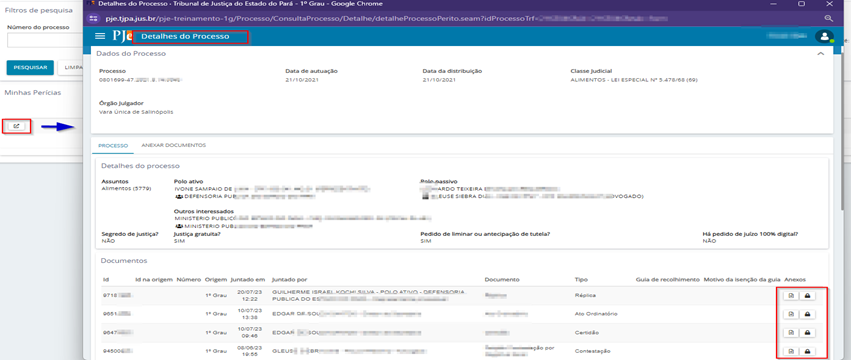Open the hamburger menu beside PJe logo

coord(99,36)
